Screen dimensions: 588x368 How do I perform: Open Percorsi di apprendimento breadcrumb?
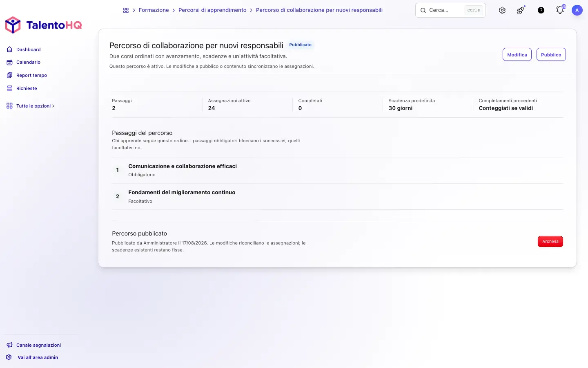coord(212,10)
